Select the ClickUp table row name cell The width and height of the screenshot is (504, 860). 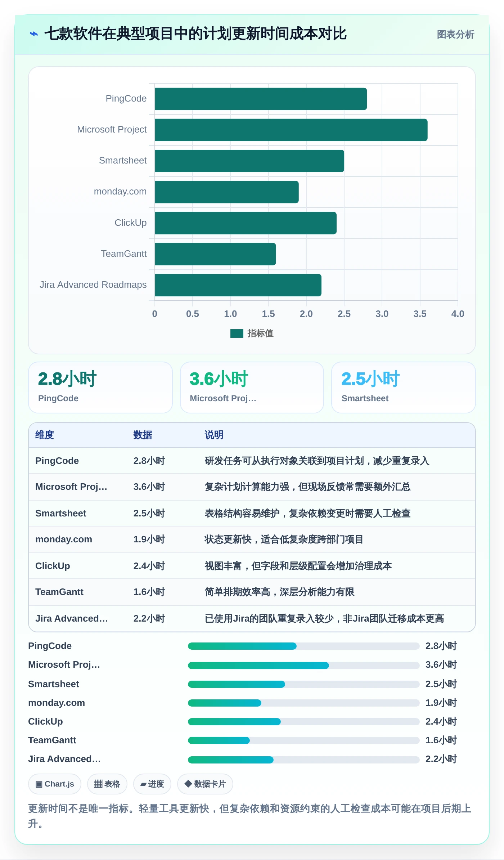[x=53, y=566]
